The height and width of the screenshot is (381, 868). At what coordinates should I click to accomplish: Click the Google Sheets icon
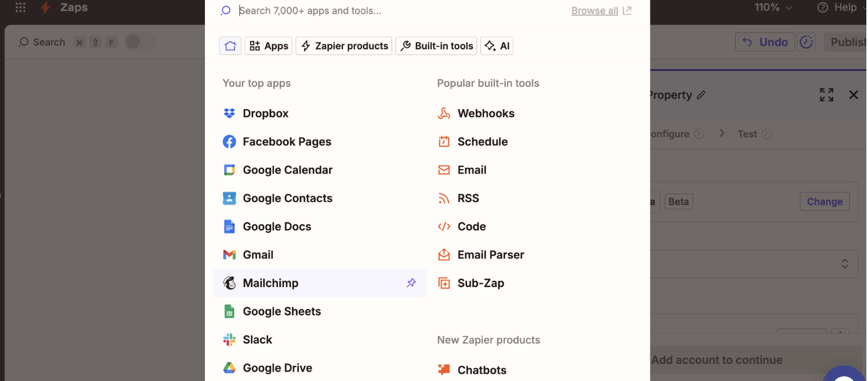(229, 311)
